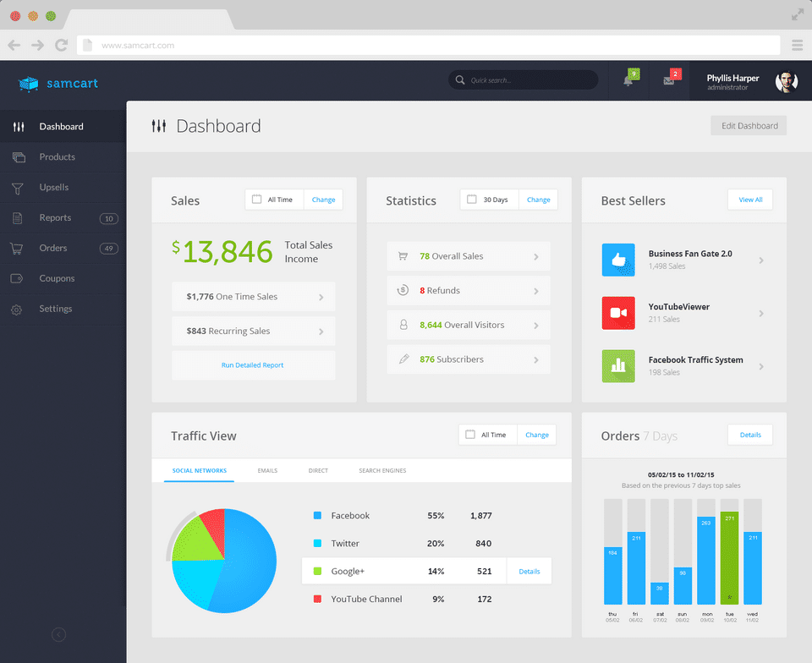Screen dimensions: 812x663
Task: Click View All in Best Sellers
Action: click(x=750, y=200)
